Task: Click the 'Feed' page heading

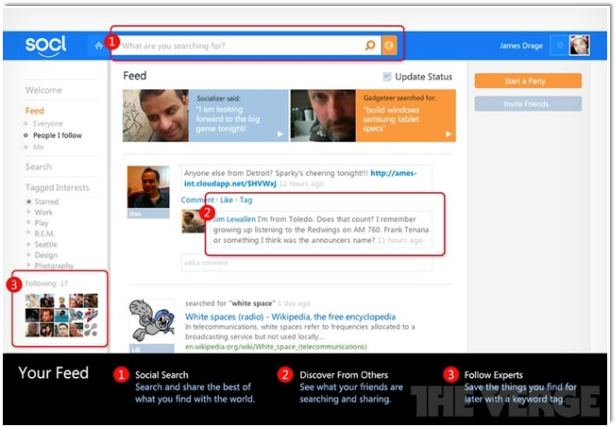Action: pyautogui.click(x=135, y=75)
